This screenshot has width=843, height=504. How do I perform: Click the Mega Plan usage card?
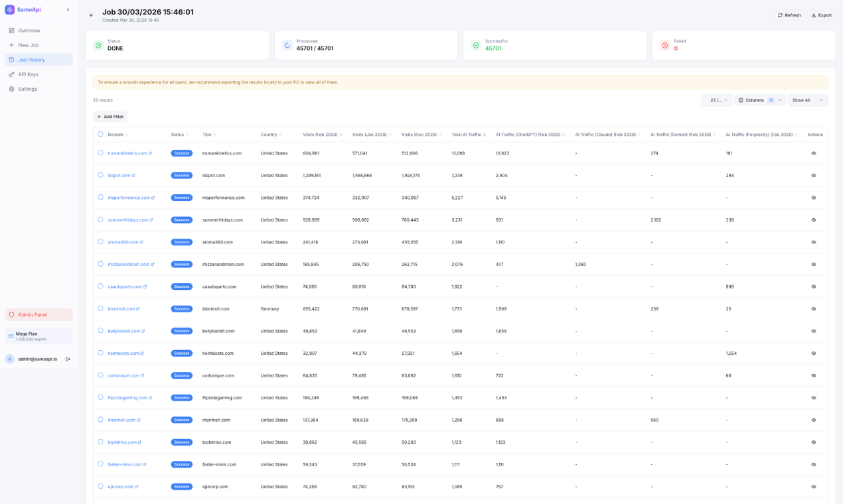point(38,336)
